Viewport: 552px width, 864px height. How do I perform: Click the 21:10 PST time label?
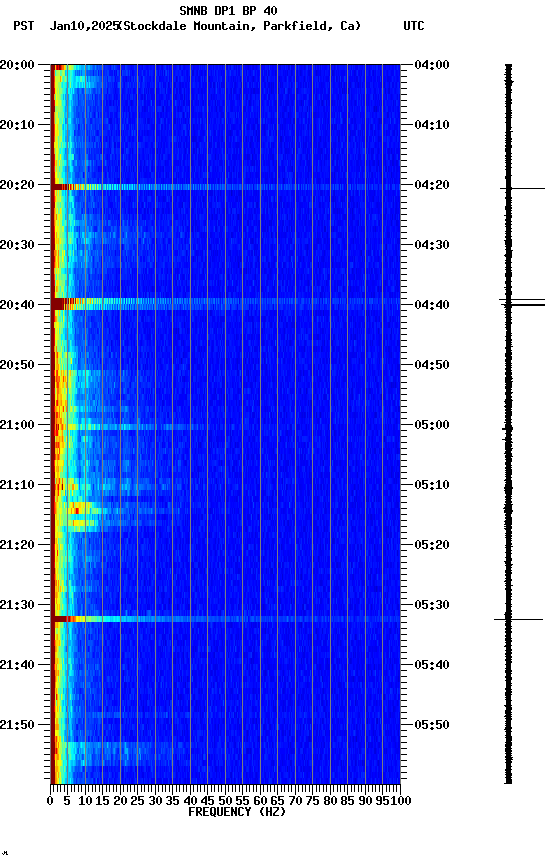pos(17,485)
